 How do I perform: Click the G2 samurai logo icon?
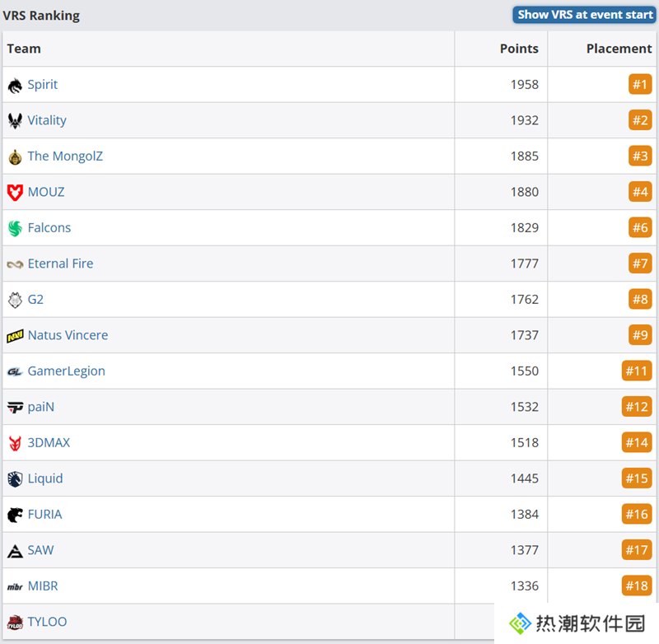[x=15, y=300]
